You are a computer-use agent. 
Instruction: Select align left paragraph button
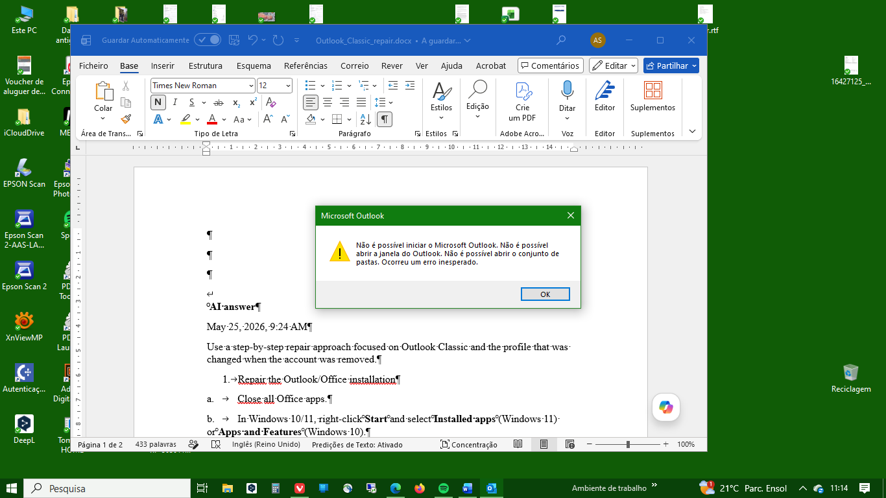click(x=310, y=102)
